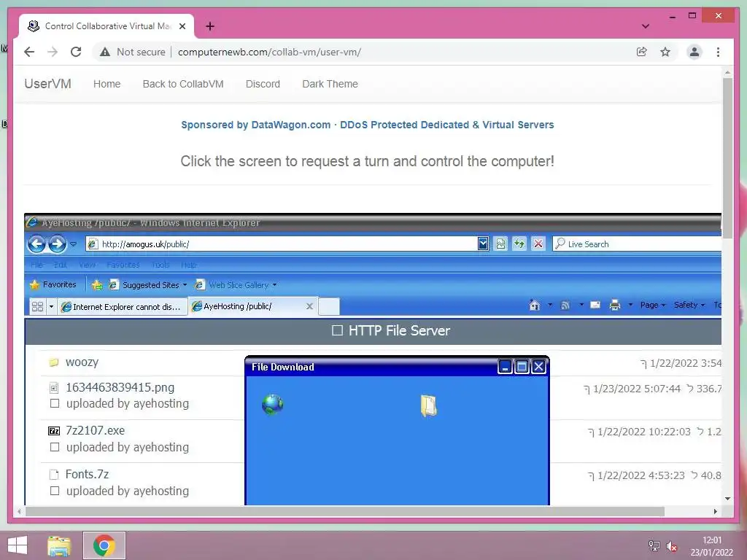Screen dimensions: 747x560
Task: Open the IE Safety menu
Action: (689, 305)
